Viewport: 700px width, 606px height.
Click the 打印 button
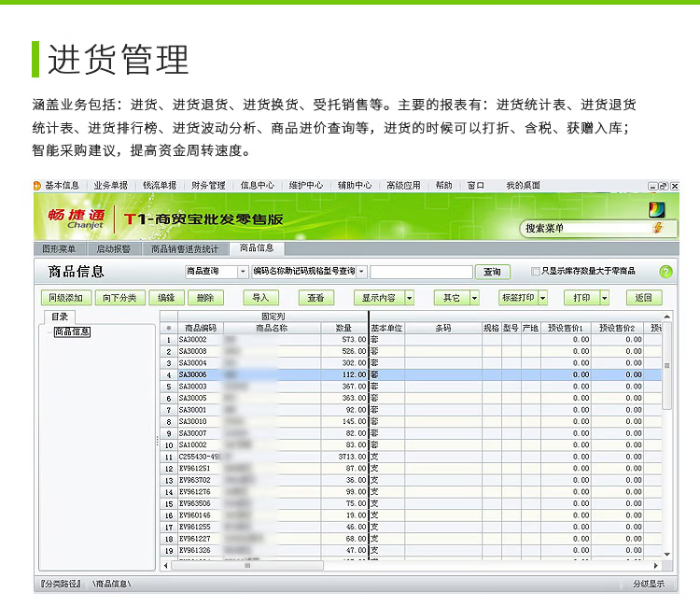(581, 298)
